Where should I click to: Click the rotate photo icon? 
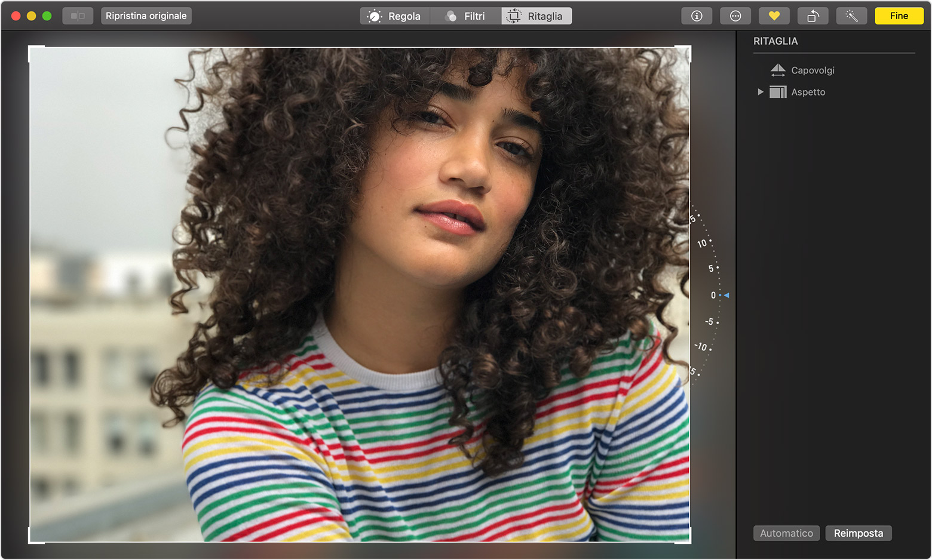(813, 16)
